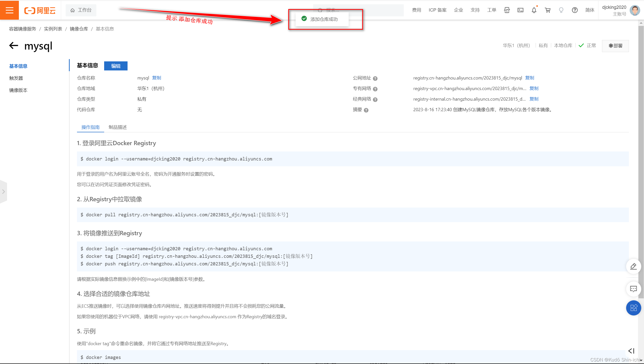Viewport: 644px width, 364px height.
Task: Open the API developer tools icon
Action: click(507, 10)
